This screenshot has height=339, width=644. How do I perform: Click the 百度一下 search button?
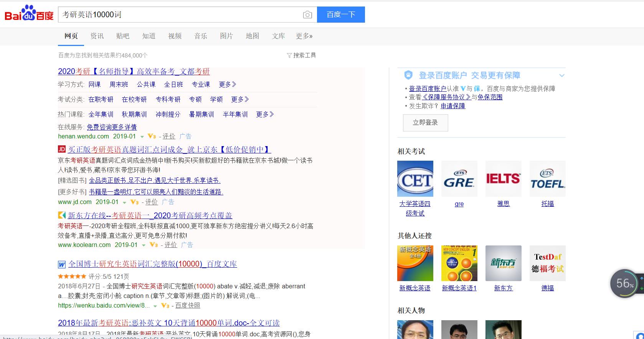tap(341, 15)
